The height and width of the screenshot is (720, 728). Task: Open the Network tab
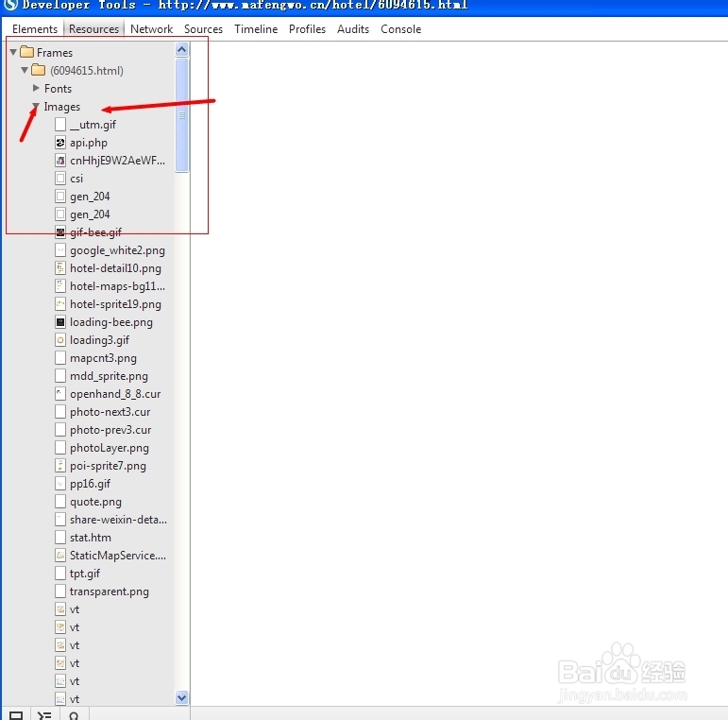coord(151,28)
